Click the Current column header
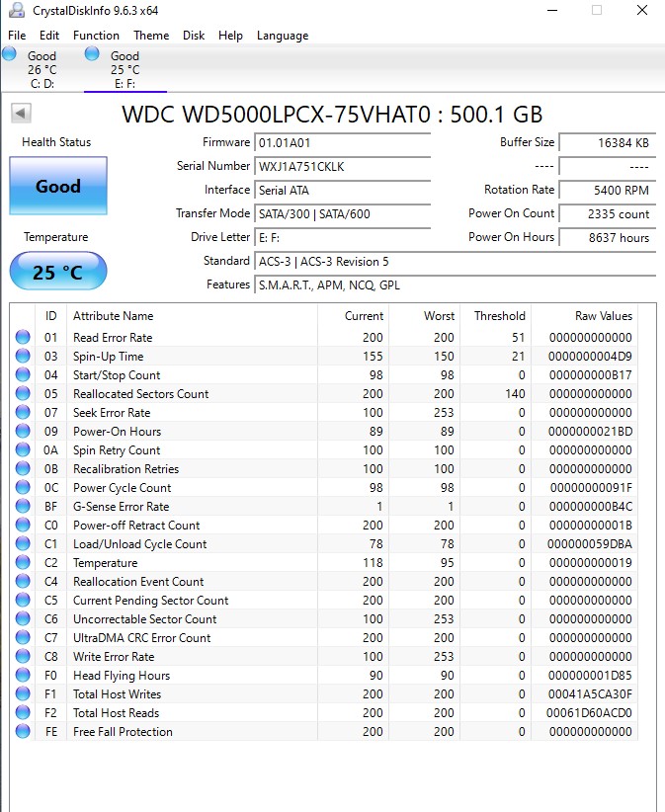This screenshot has height=812, width=665. [353, 316]
